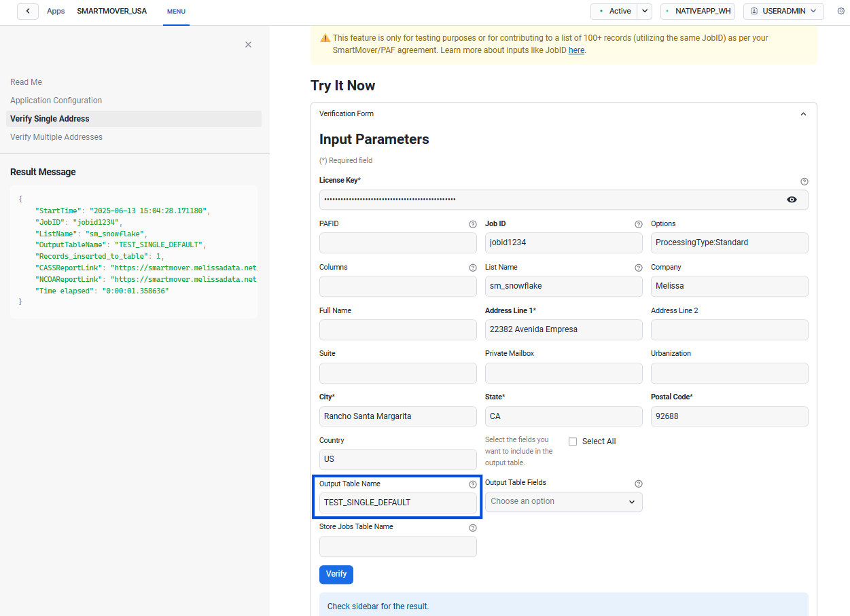
Task: Click the Time elapsed value
Action: 135,291
